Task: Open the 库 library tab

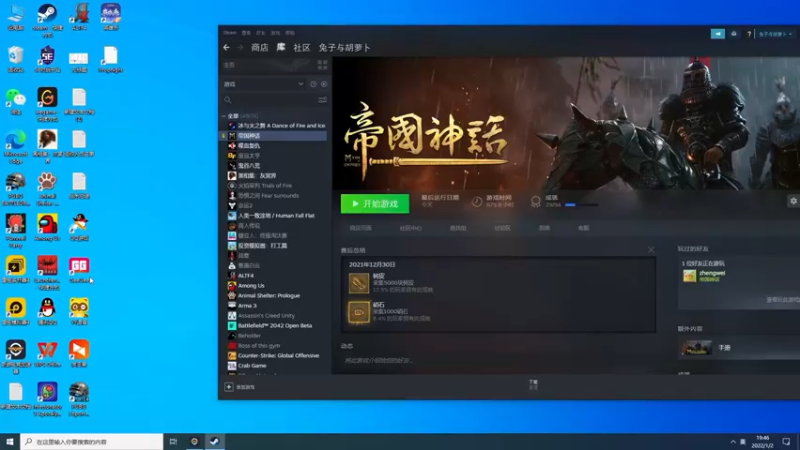Action: (x=281, y=47)
